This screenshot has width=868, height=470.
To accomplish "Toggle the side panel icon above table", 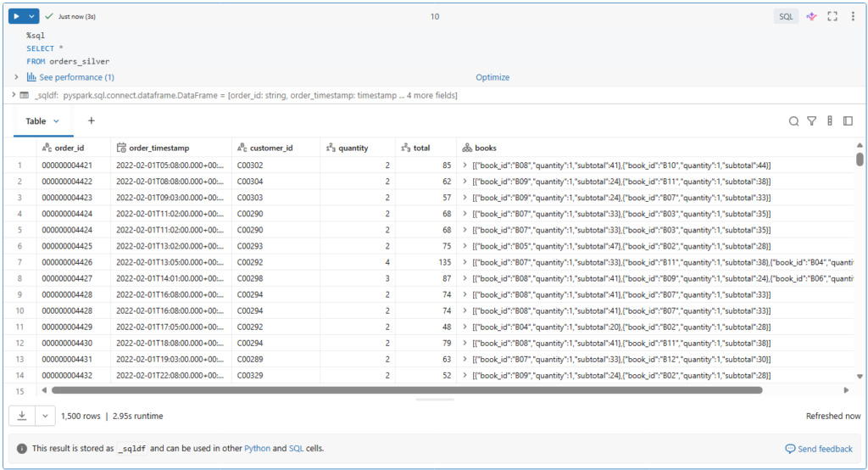I will click(x=848, y=121).
